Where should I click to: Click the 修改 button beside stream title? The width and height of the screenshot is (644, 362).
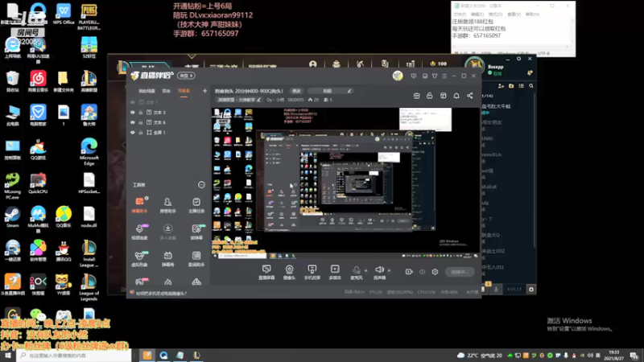[296, 91]
